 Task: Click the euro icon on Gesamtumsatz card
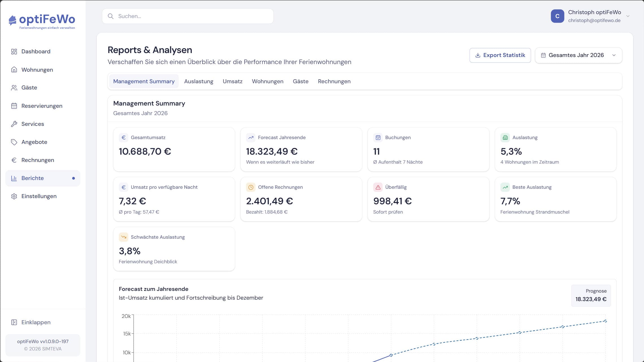(x=123, y=137)
